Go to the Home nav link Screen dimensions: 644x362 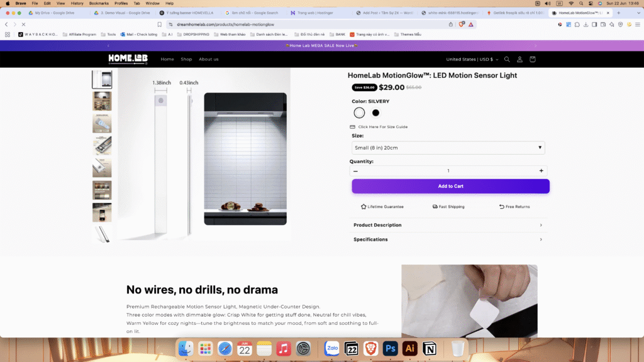tap(167, 59)
